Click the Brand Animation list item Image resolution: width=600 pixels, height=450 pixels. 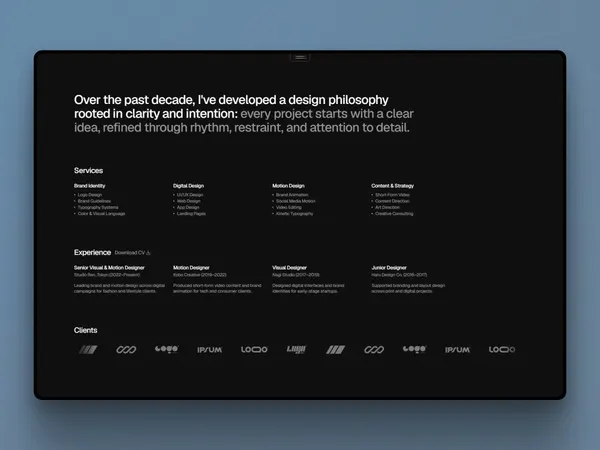click(x=292, y=195)
